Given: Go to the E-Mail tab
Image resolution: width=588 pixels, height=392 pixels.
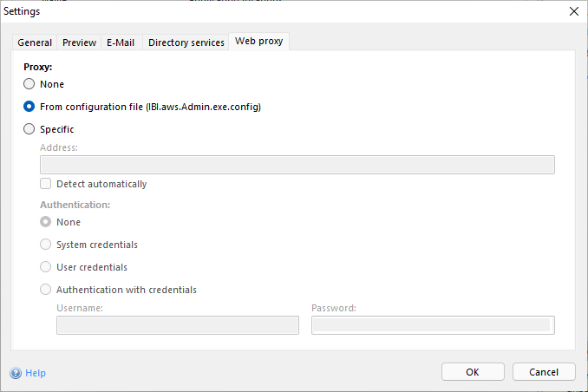Looking at the screenshot, I should pyautogui.click(x=121, y=42).
